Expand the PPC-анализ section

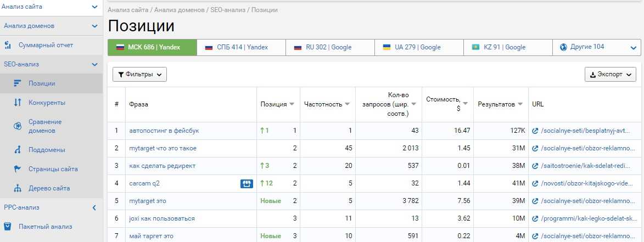[x=94, y=207]
